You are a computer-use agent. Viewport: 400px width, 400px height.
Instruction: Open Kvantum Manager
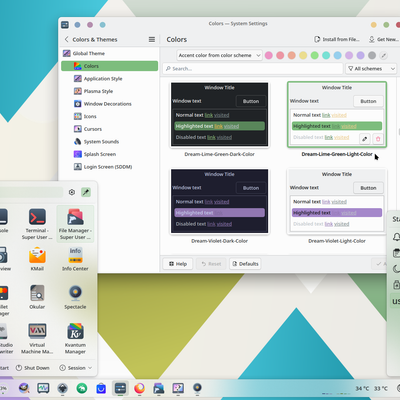75,338
